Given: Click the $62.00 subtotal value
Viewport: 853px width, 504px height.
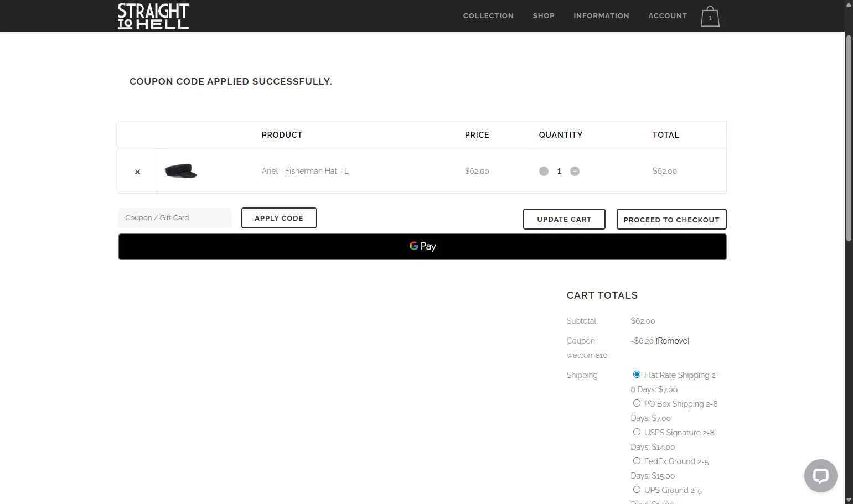Looking at the screenshot, I should [x=643, y=321].
